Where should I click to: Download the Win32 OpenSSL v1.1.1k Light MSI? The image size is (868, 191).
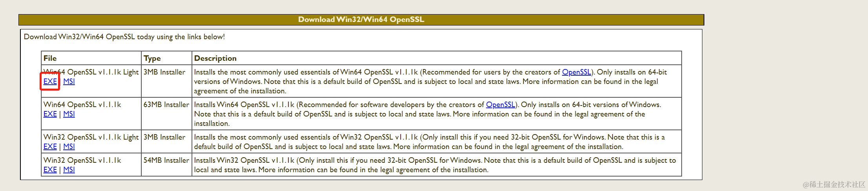[69, 147]
